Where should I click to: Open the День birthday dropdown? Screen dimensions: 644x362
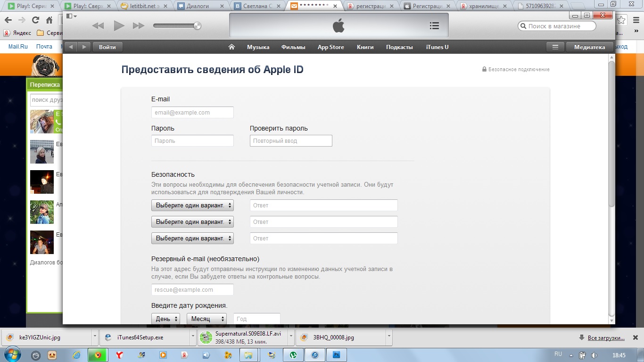pyautogui.click(x=165, y=319)
